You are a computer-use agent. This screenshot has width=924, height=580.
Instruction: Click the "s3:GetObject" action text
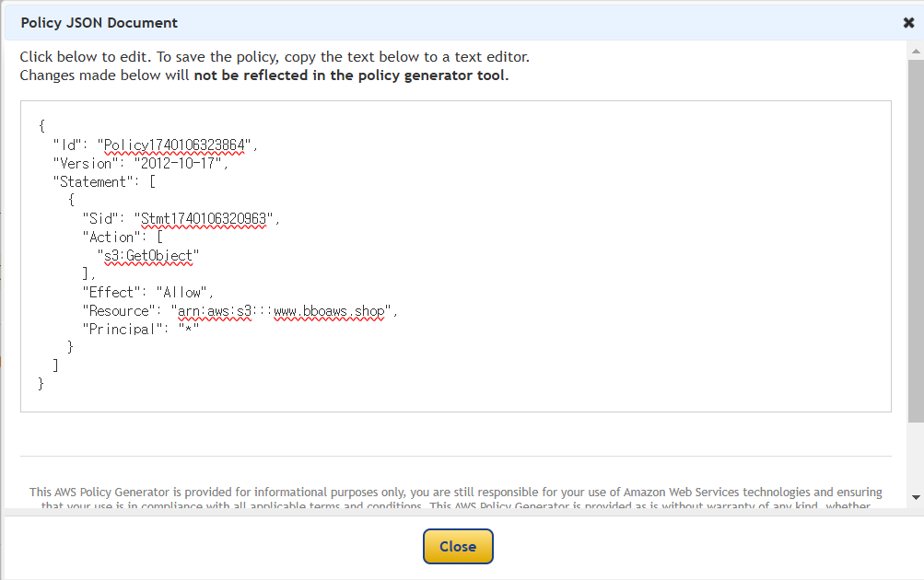point(148,256)
